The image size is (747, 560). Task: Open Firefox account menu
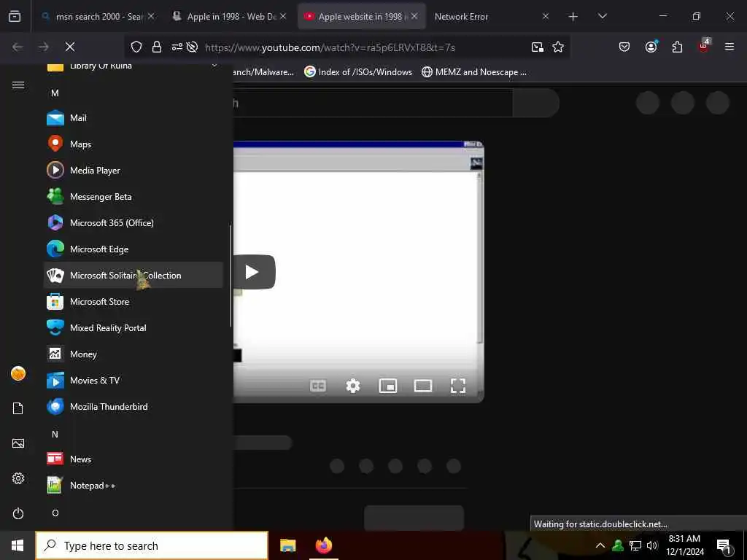click(651, 47)
